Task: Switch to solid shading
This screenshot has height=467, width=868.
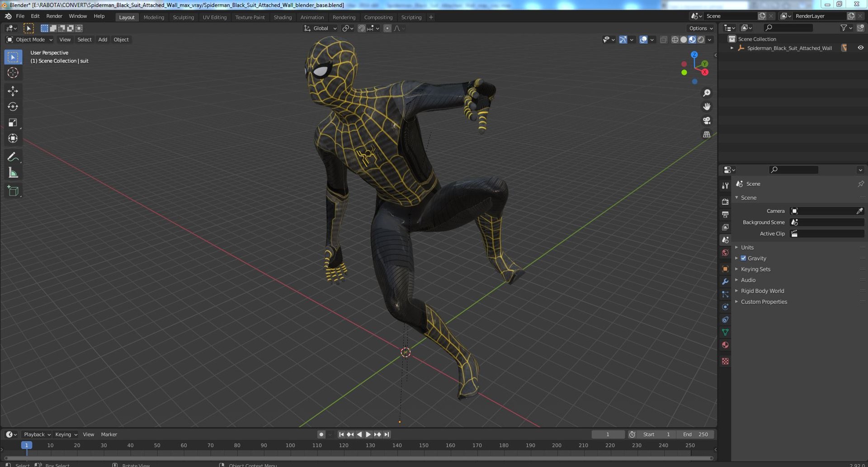Action: (684, 40)
